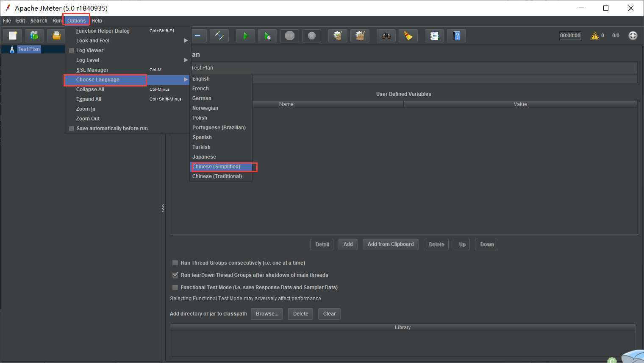Open the Choose Language submenu
Screen dimensions: 644x363
[127, 80]
